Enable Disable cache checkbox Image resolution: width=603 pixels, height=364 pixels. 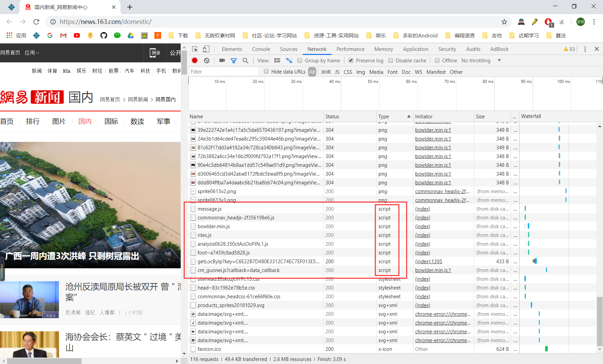coord(391,61)
